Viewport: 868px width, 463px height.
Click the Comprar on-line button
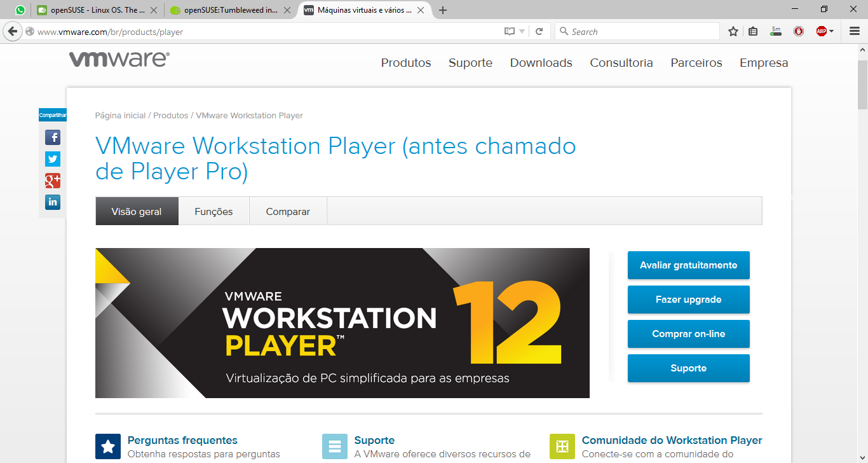pyautogui.click(x=689, y=334)
